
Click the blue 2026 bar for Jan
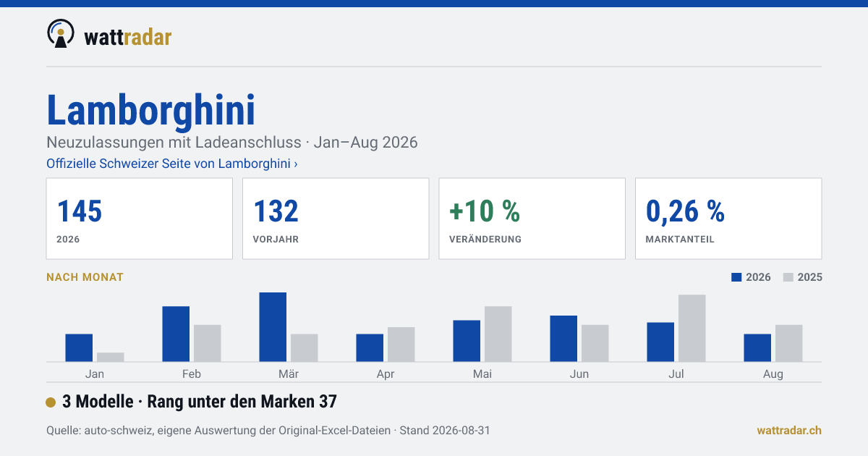pyautogui.click(x=79, y=348)
